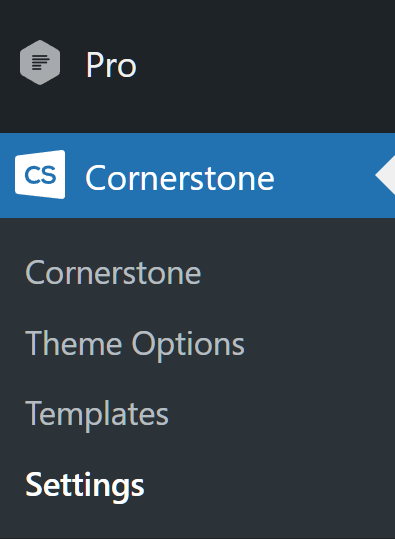Click the white CS badge in blue bar
Viewport: 395px width, 539px height.
(x=40, y=174)
